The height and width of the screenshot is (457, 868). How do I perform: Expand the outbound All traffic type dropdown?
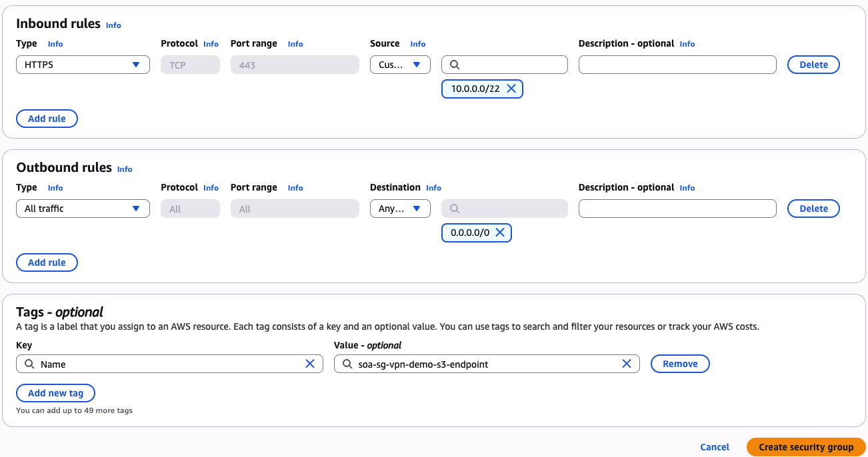(83, 209)
